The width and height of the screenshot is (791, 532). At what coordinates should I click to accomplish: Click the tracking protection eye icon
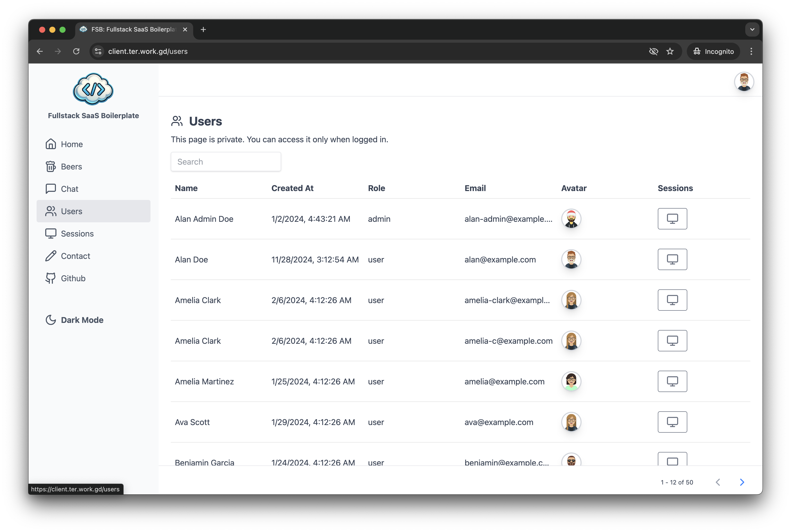(x=653, y=51)
